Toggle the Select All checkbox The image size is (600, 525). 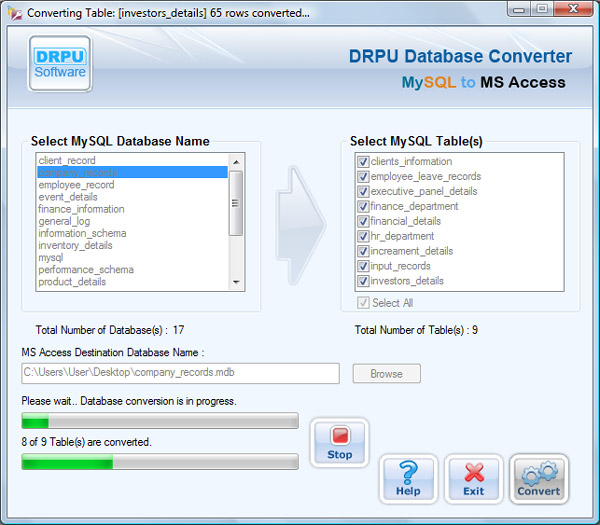click(363, 303)
